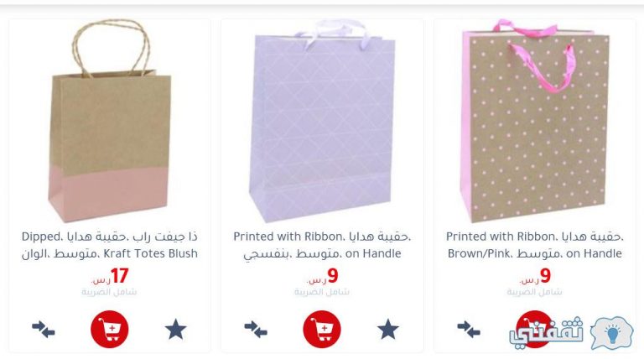Viewport: 644px width, 359px height.
Task: Click tax-inclusive note under 17 price
Action: pyautogui.click(x=109, y=292)
